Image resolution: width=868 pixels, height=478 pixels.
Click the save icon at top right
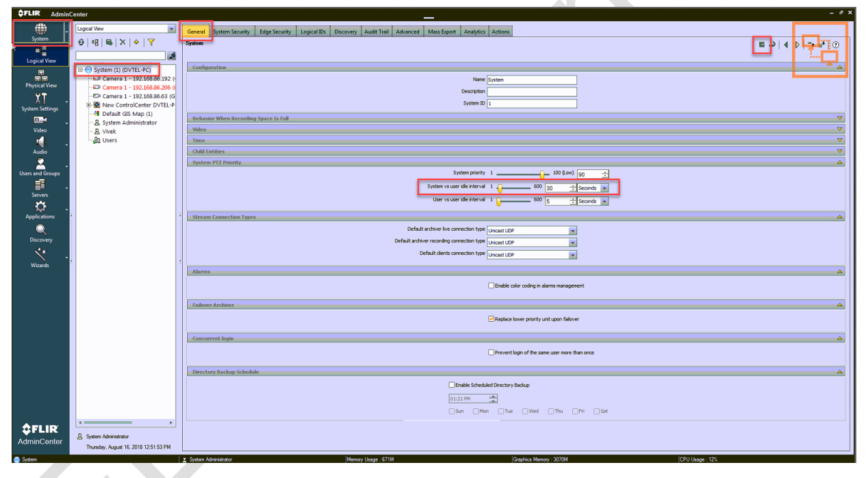(761, 45)
